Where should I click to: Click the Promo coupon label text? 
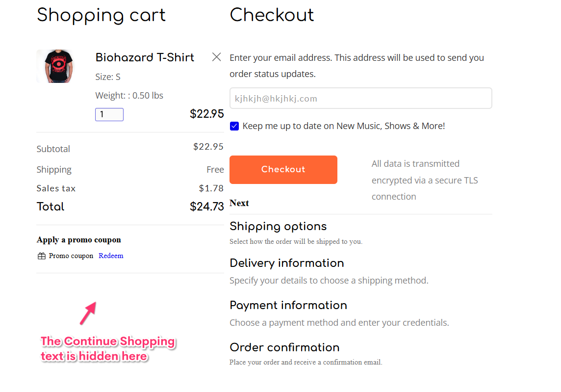click(71, 256)
